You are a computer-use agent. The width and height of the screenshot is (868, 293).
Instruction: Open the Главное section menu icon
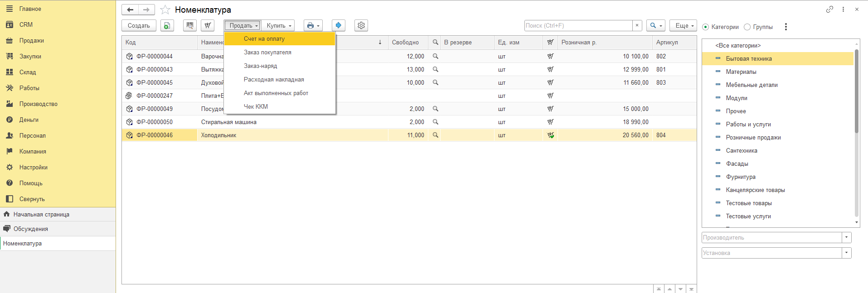[x=10, y=9]
